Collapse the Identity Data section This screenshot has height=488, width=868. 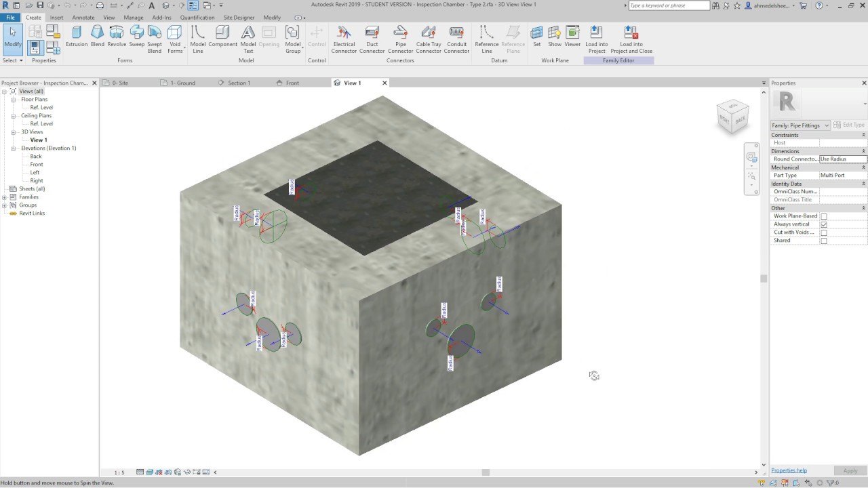(863, 183)
